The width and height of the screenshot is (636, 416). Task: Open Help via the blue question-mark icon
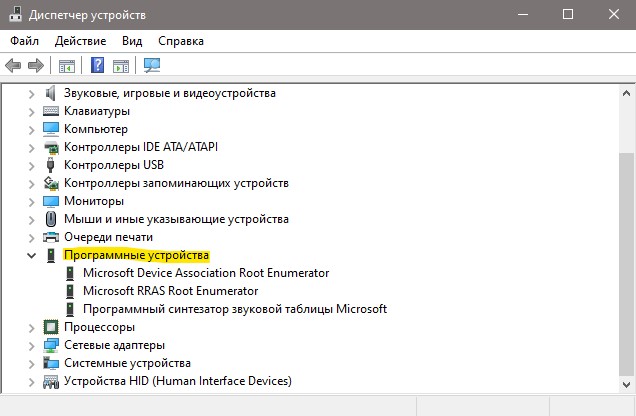(x=97, y=65)
